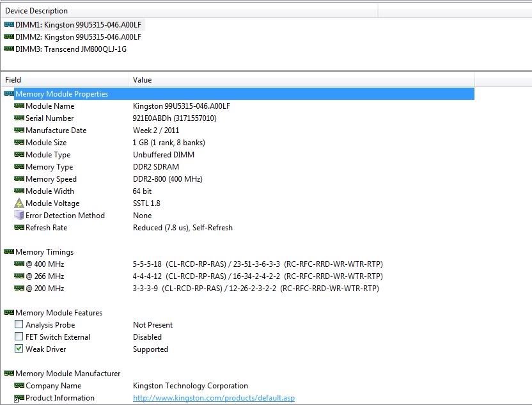
Task: Click the Company Name row icon
Action: pos(19,385)
